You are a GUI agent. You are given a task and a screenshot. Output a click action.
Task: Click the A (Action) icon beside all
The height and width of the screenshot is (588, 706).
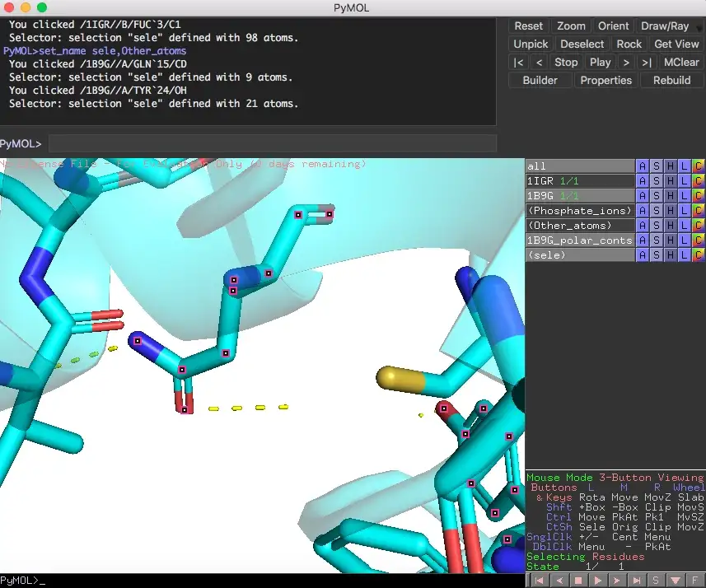click(x=643, y=166)
